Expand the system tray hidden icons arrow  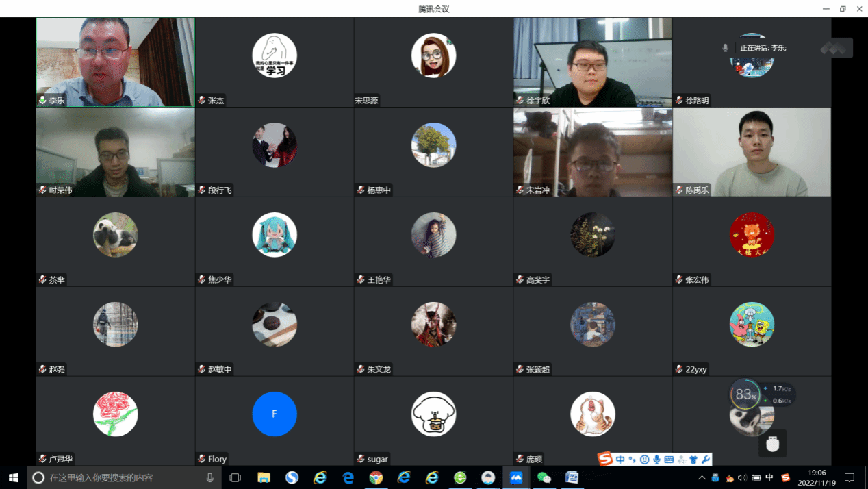702,477
